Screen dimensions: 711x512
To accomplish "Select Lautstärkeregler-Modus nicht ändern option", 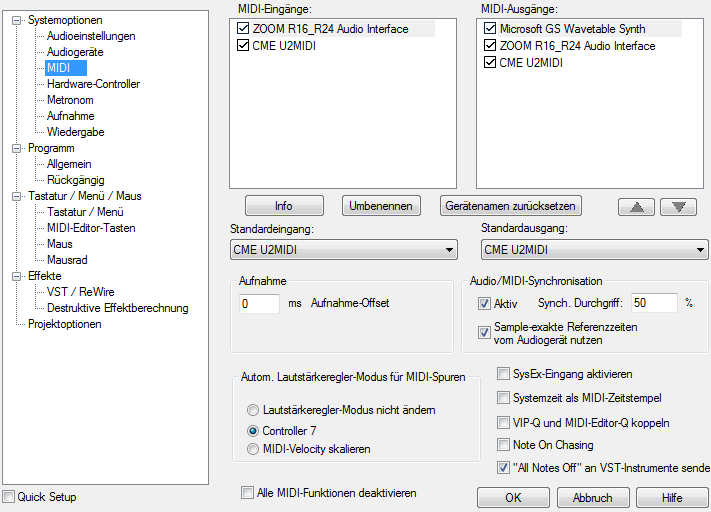I will (x=253, y=410).
